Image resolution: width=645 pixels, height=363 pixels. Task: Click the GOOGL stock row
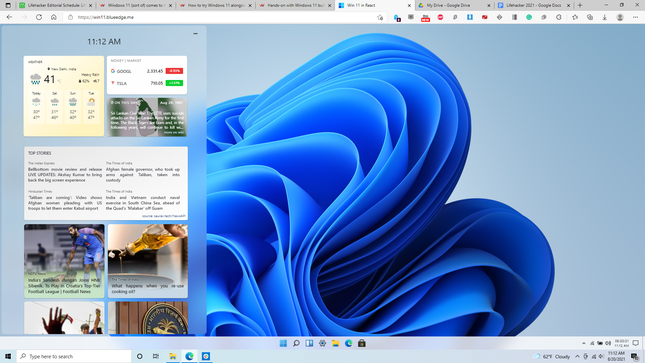(x=147, y=71)
